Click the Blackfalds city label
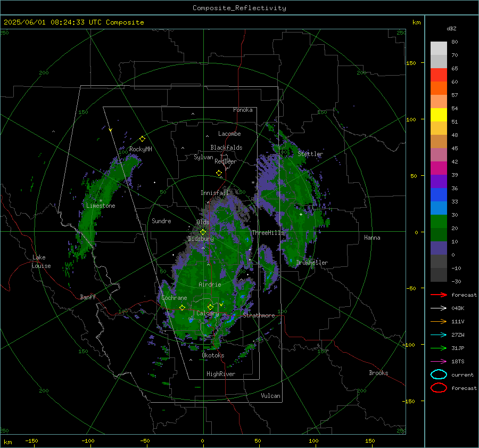 click(x=226, y=148)
